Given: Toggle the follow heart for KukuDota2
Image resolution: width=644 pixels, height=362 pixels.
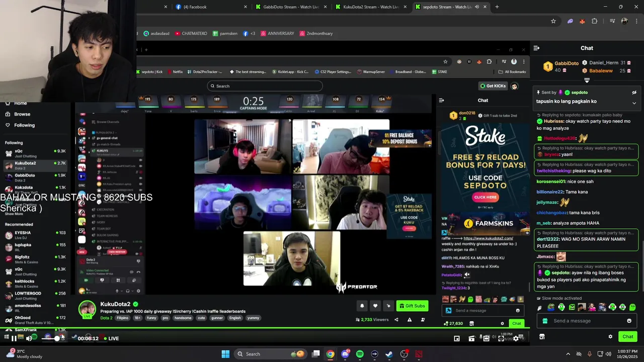Looking at the screenshot, I should (375, 306).
